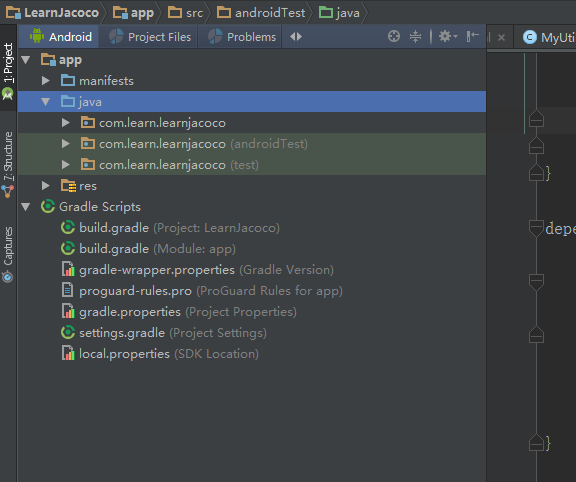Click settings.gradle file icon
The width and height of the screenshot is (576, 482).
coord(68,332)
